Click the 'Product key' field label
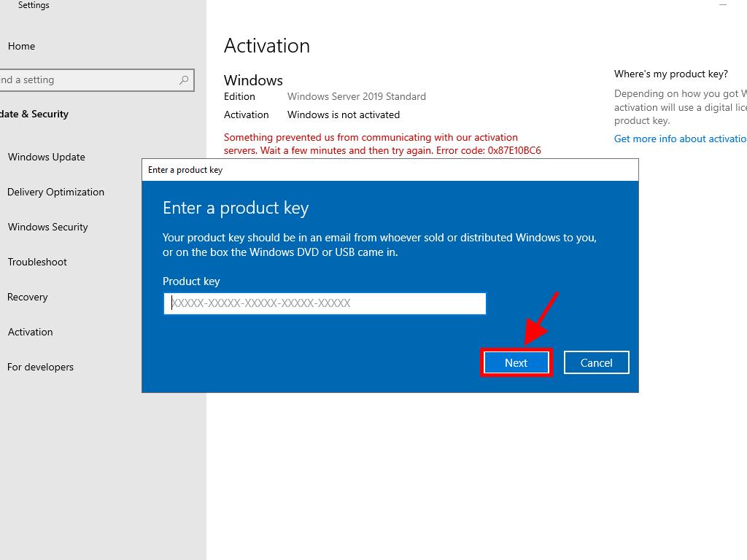 point(191,281)
